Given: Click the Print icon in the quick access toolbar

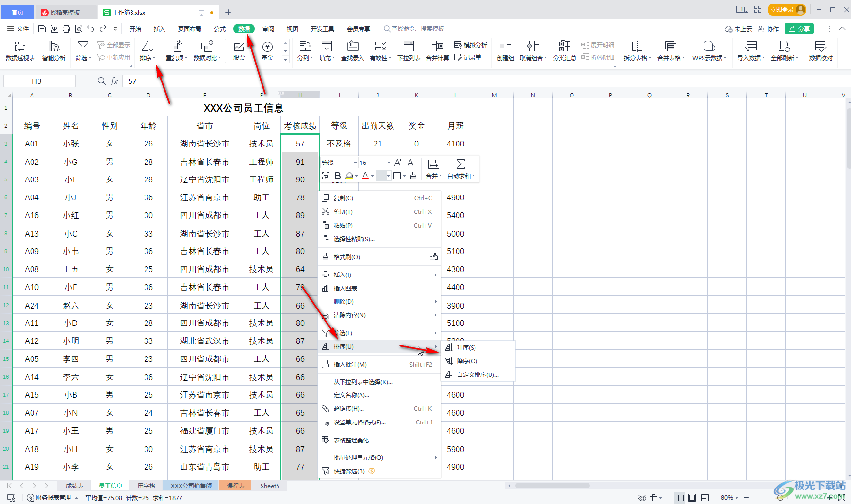Looking at the screenshot, I should (x=66, y=29).
